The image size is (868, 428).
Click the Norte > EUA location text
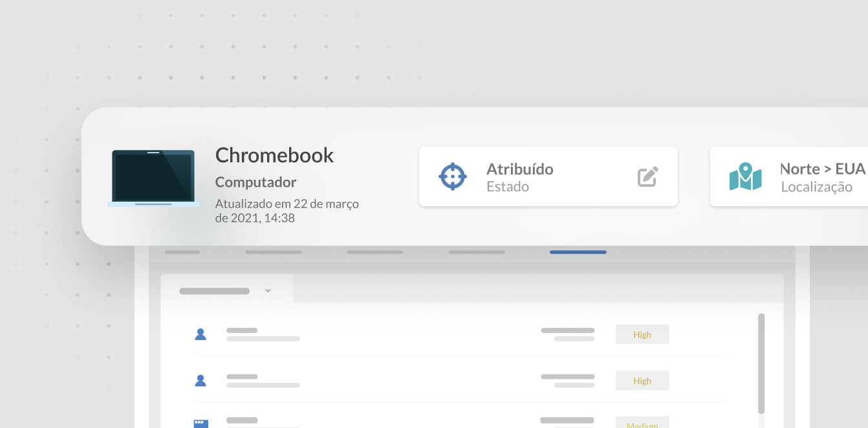(822, 169)
